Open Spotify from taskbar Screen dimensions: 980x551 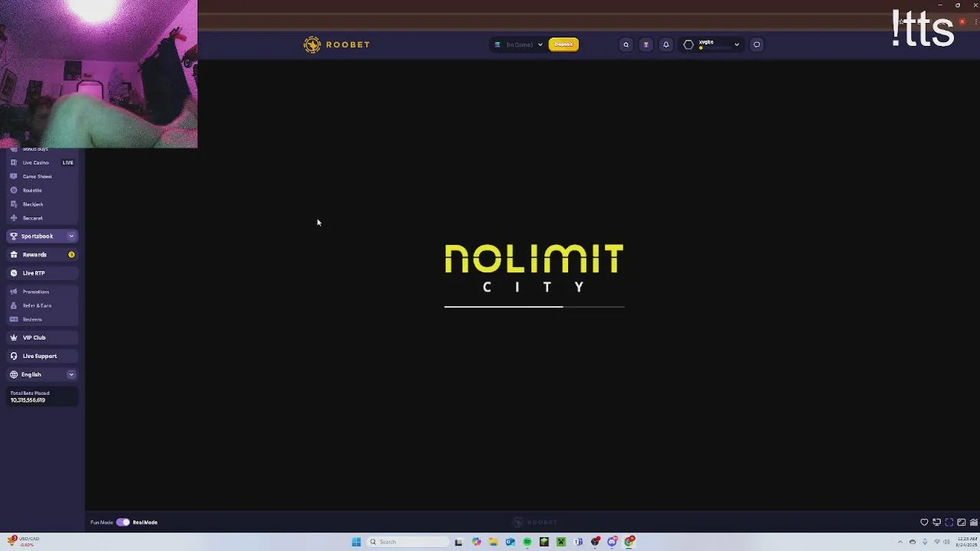point(528,542)
